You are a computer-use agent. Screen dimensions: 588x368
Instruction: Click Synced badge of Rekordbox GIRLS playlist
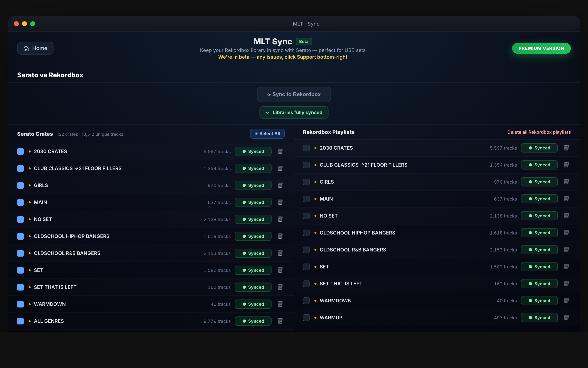click(x=539, y=182)
